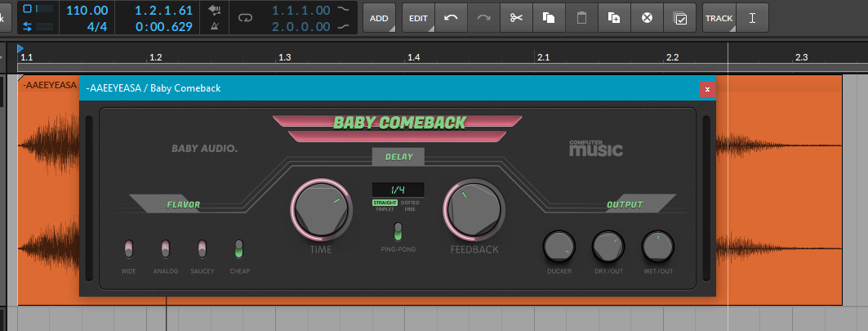
Task: Click the automation write arrow icon
Action: (x=216, y=10)
